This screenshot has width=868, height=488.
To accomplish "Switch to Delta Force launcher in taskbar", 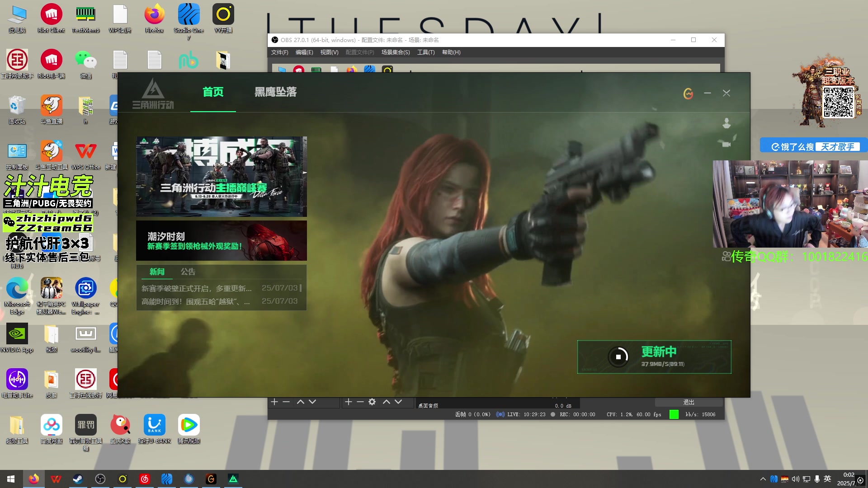I will pos(233,479).
